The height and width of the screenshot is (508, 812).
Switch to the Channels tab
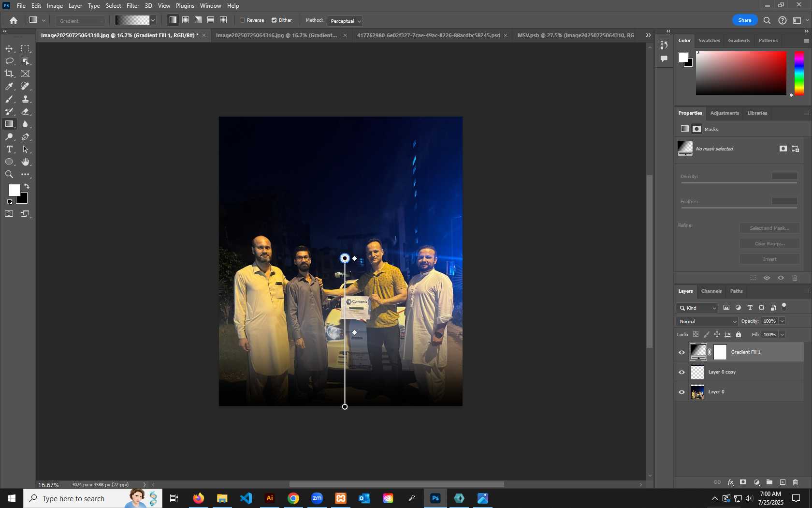point(711,291)
